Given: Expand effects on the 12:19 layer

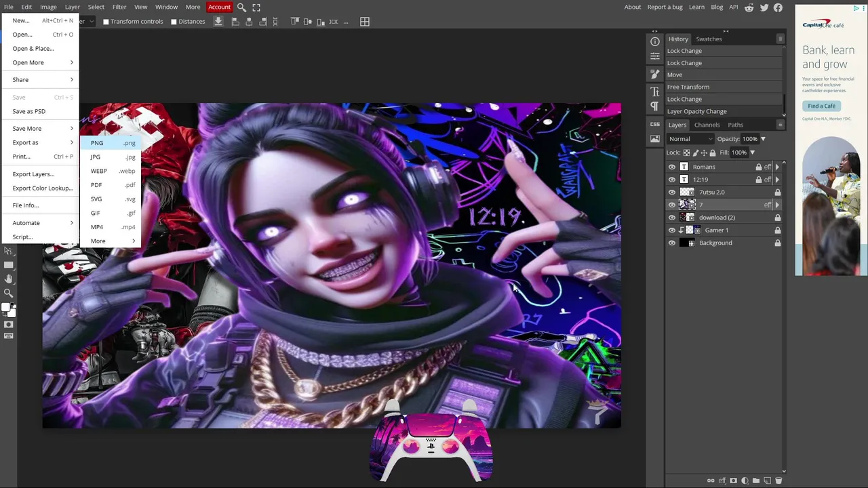Looking at the screenshot, I should [x=777, y=180].
